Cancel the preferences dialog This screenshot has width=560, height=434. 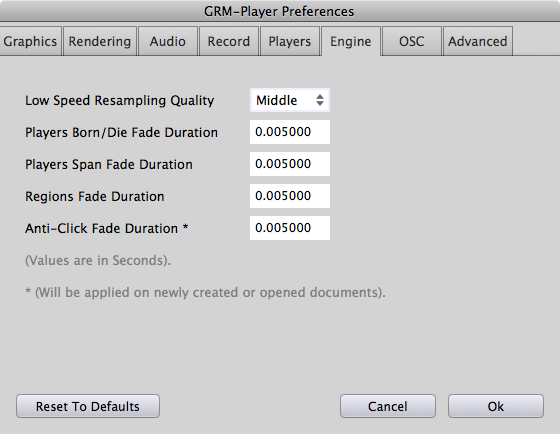click(388, 406)
